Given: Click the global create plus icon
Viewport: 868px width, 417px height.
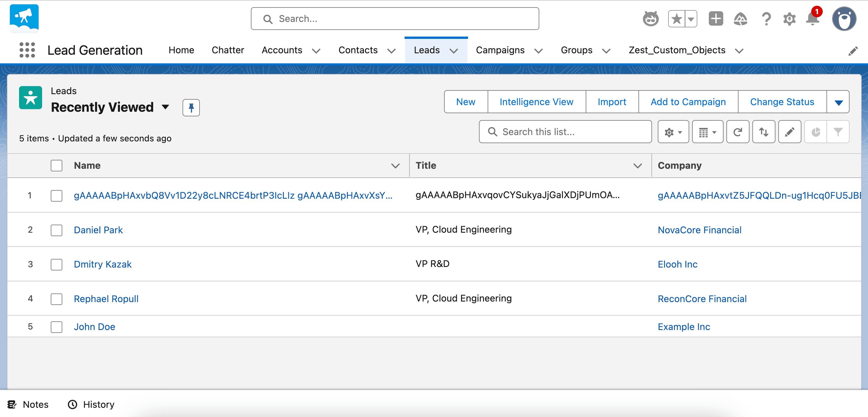Looking at the screenshot, I should [716, 19].
